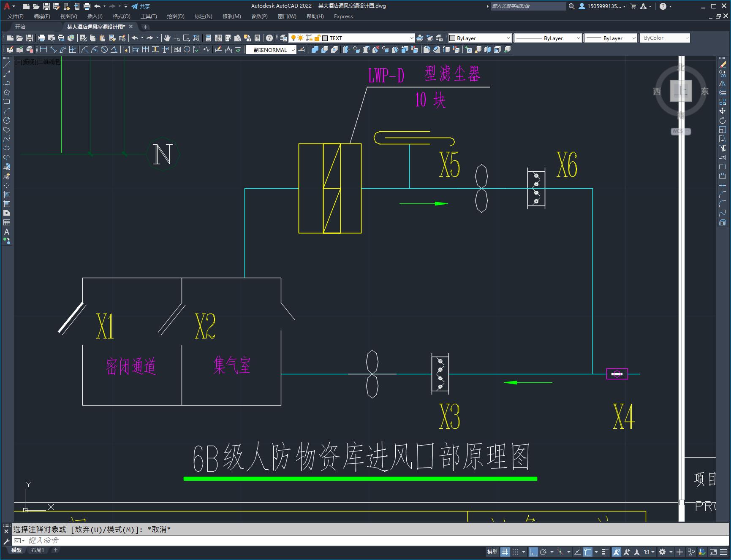
Task: Toggle the drawing grid display in the status bar
Action: (505, 552)
